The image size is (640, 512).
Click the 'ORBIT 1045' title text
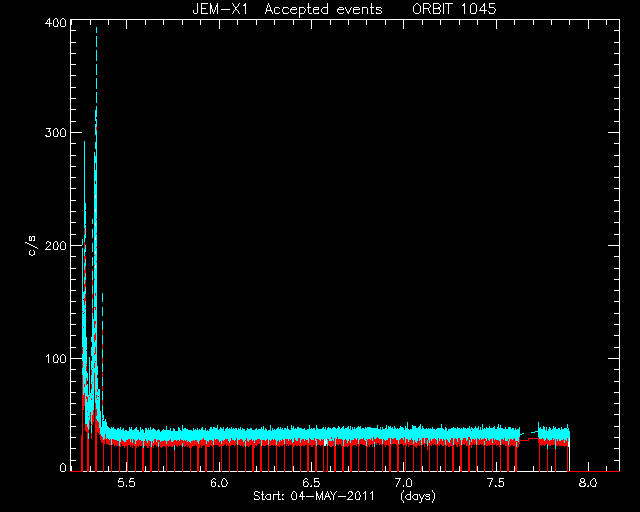point(454,9)
